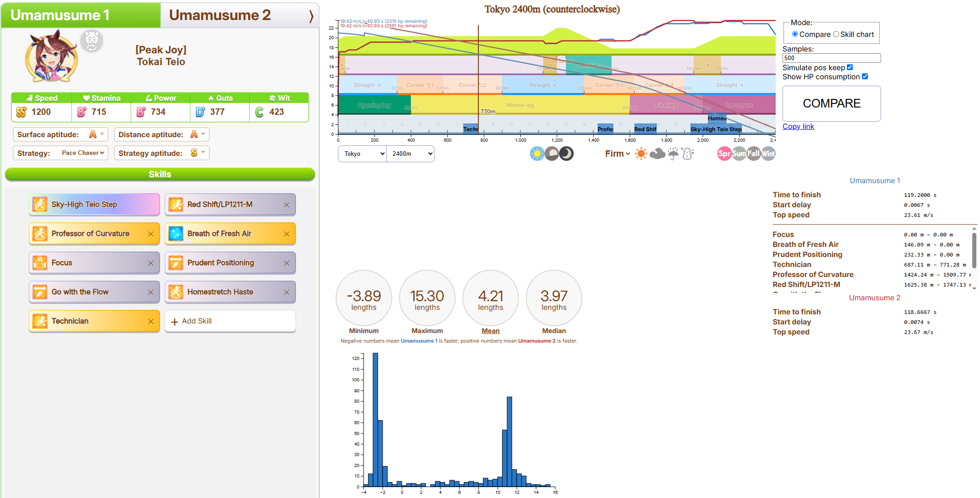Click Go with the Flow skill icon
Viewport: 980px width, 498px height.
(x=40, y=292)
